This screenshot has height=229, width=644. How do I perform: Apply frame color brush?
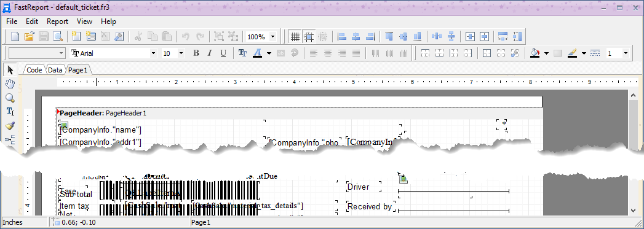click(573, 53)
